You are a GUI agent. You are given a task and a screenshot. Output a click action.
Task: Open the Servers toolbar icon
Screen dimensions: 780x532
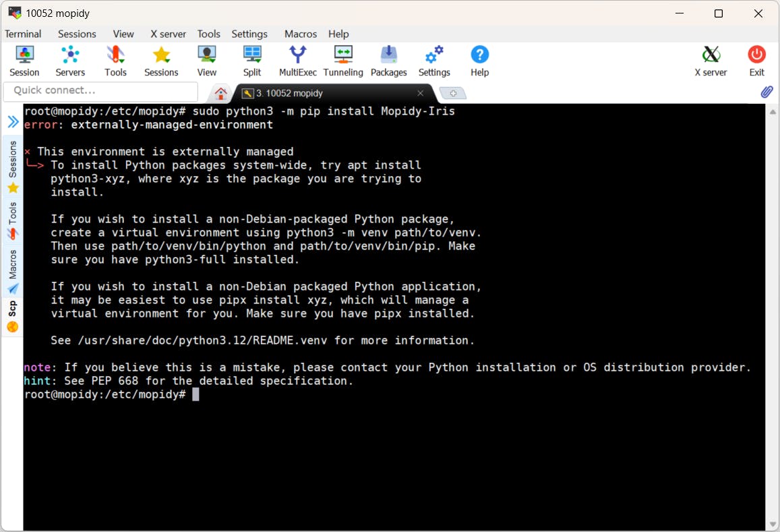(70, 61)
